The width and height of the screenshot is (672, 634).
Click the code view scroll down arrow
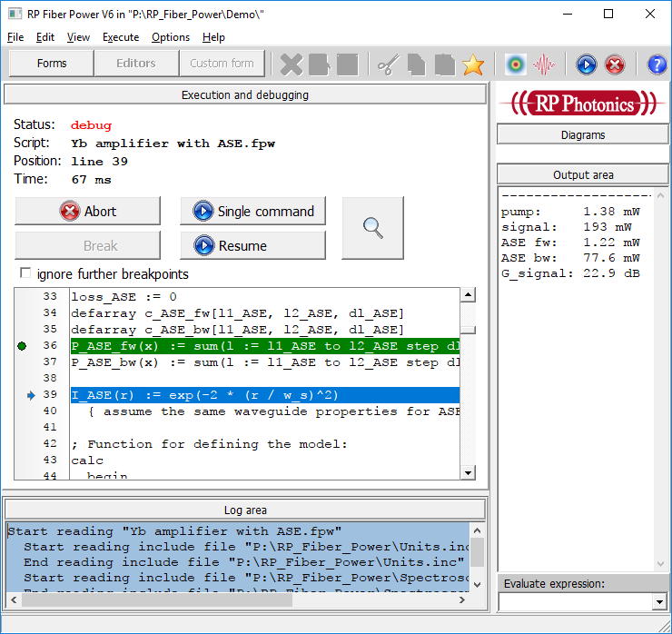[x=468, y=472]
